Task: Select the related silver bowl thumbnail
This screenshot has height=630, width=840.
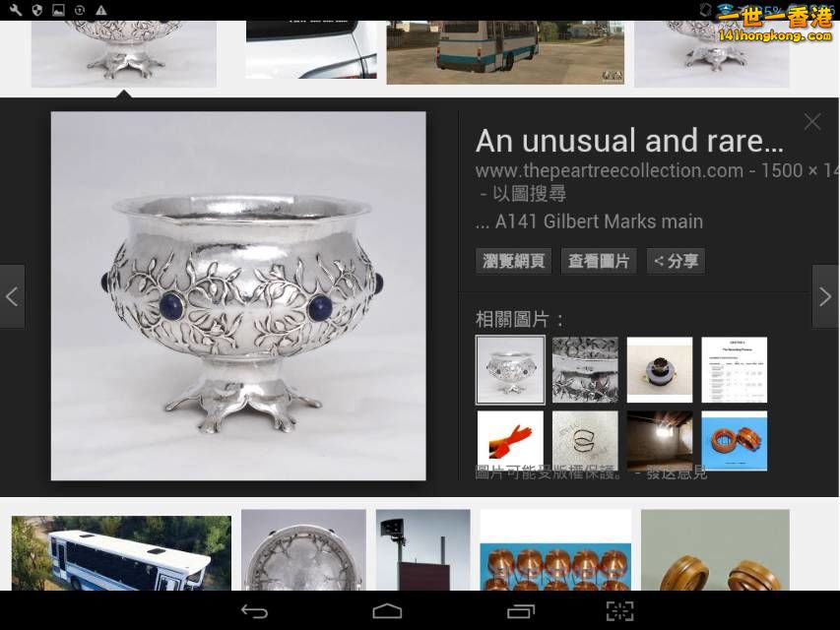Action: tap(510, 370)
